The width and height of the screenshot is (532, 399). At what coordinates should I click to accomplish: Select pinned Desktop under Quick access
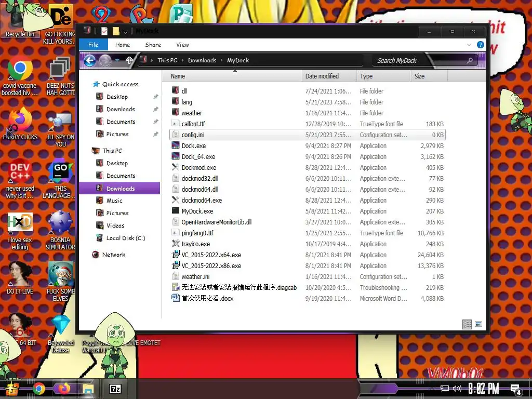click(117, 97)
